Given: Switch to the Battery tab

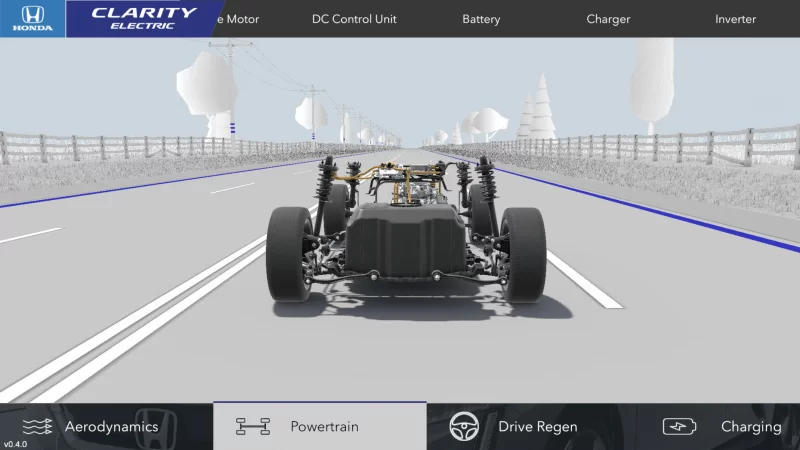Looking at the screenshot, I should click(481, 19).
